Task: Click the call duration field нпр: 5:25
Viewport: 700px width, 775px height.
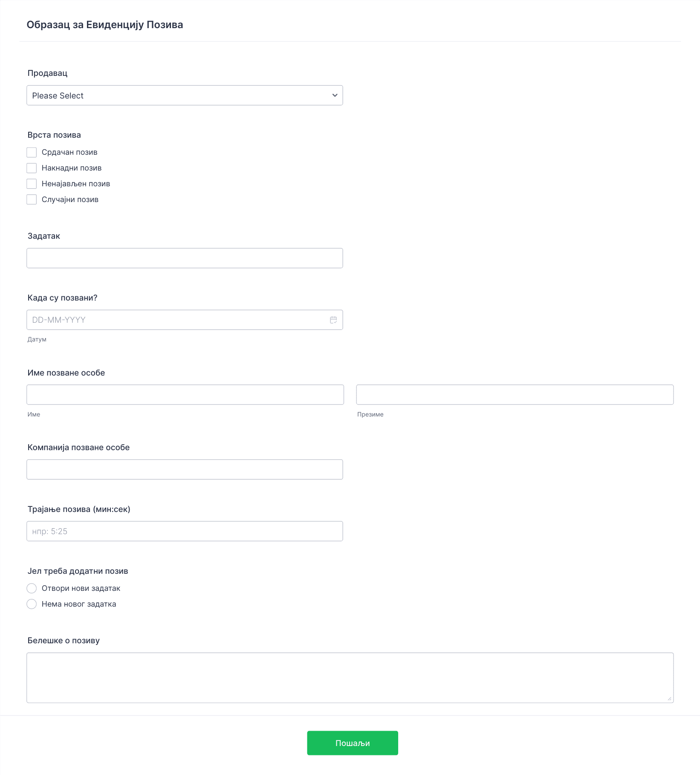Action: 185,531
